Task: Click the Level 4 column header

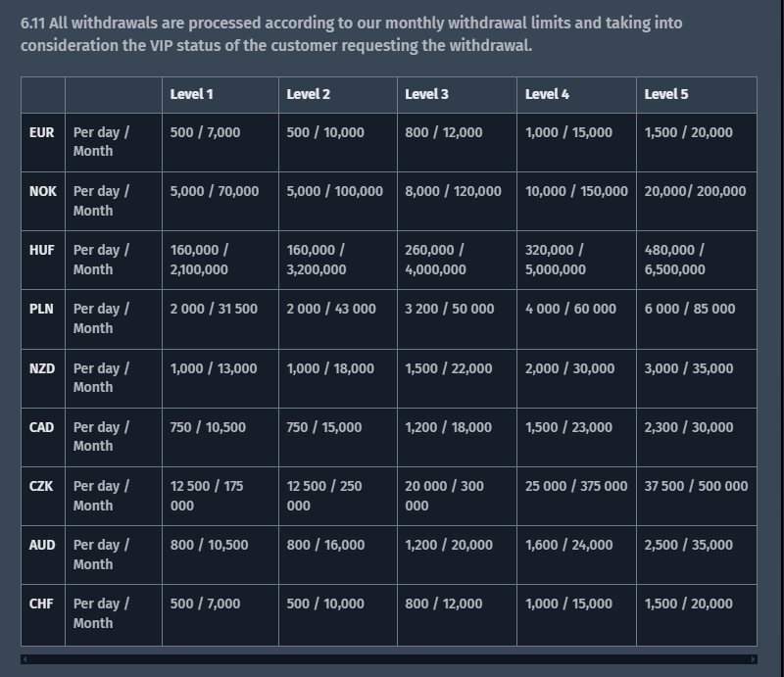Action: tap(547, 94)
